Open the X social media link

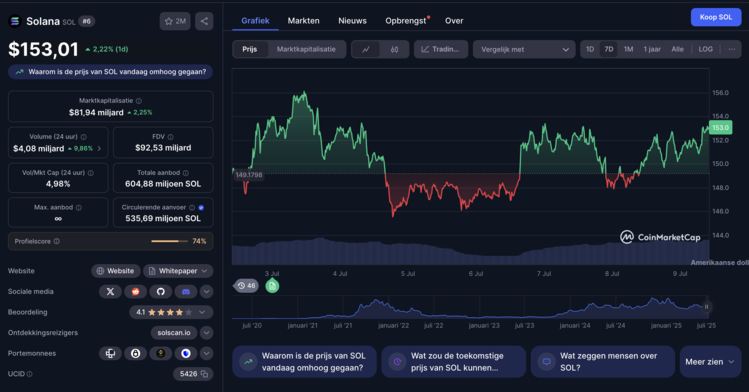[x=110, y=291]
